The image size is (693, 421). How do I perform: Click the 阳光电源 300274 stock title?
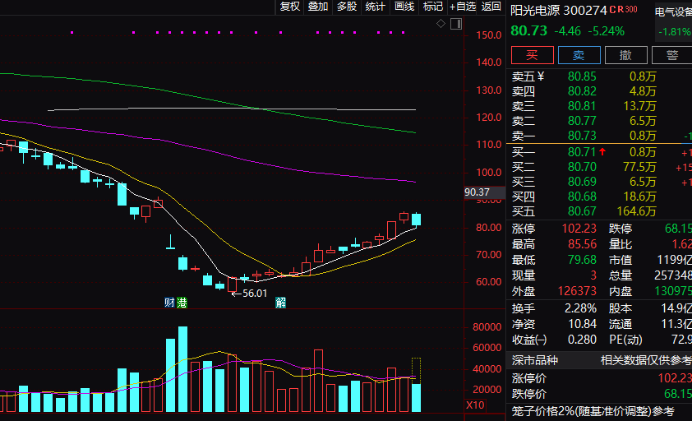[x=558, y=10]
